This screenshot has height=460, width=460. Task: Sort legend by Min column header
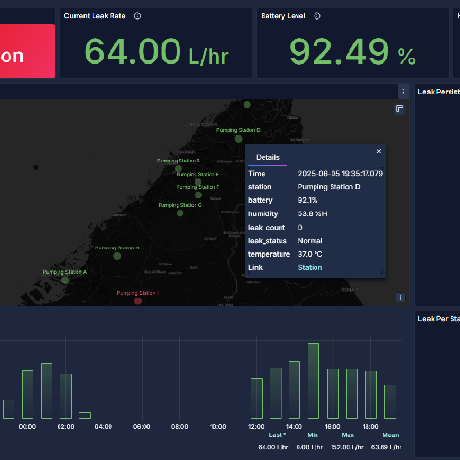(x=312, y=435)
